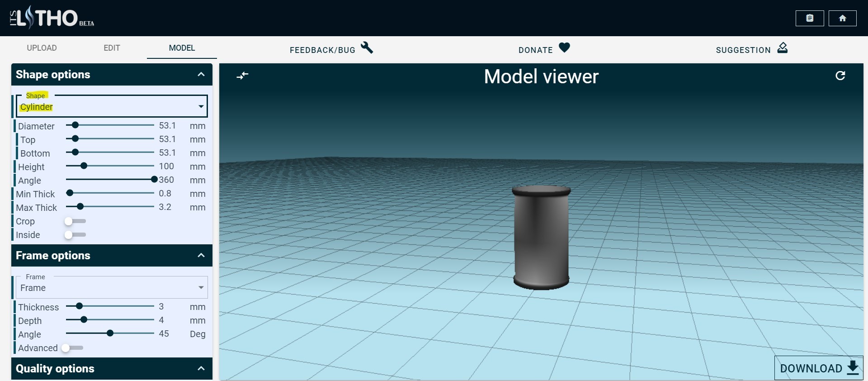This screenshot has width=868, height=381.
Task: Adjust the frame Depth slider
Action: (x=110, y=320)
